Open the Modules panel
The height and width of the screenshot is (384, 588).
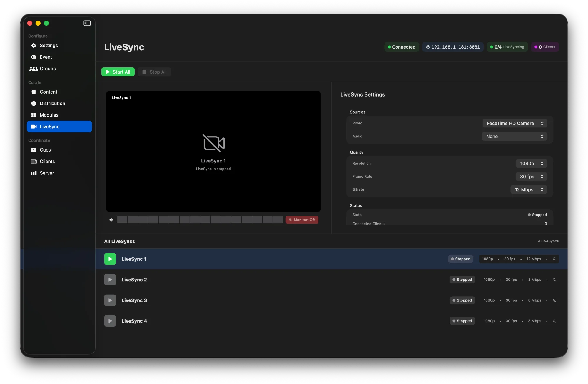49,115
